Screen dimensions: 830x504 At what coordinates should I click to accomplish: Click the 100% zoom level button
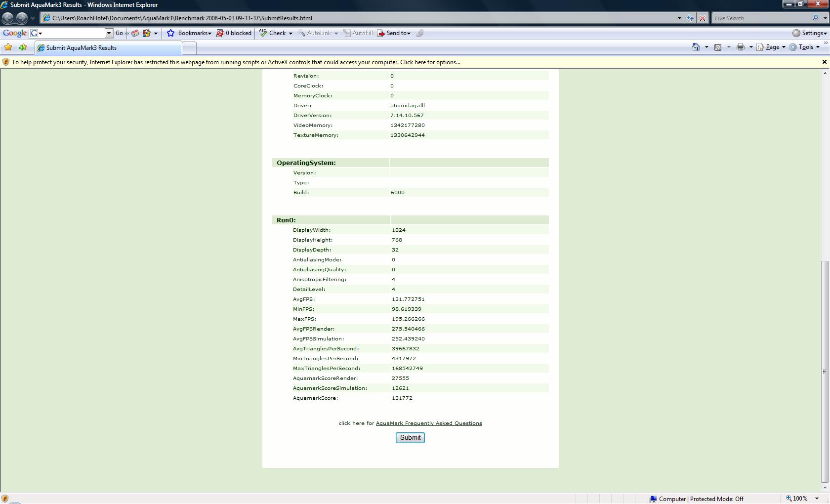click(797, 499)
